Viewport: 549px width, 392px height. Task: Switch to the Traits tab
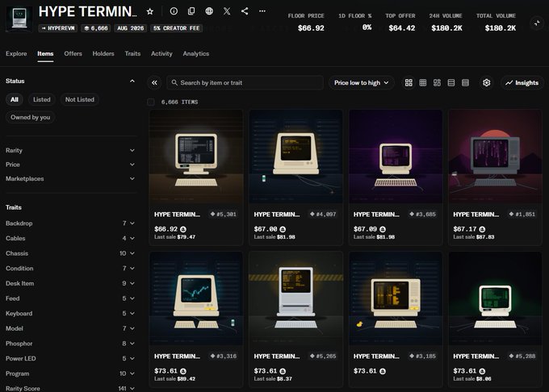[x=132, y=53]
